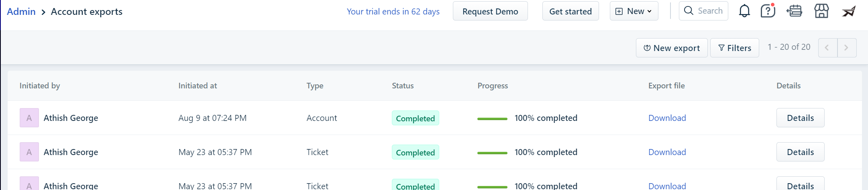Open the profile paper plane icon
868x190 pixels.
[x=849, y=11]
